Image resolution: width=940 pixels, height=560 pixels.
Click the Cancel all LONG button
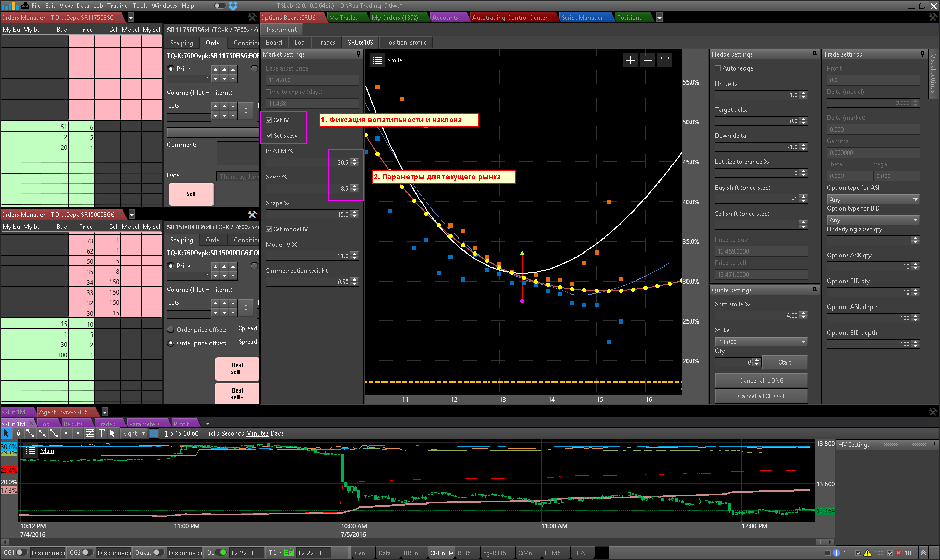point(761,381)
